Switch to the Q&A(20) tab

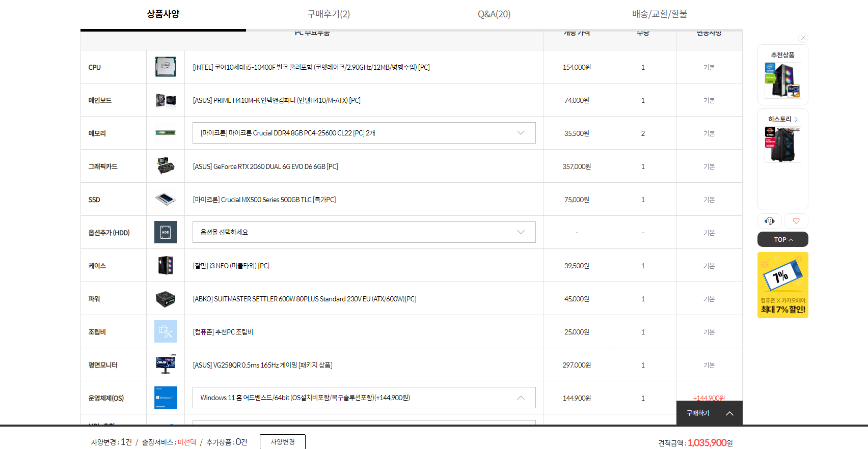click(x=494, y=14)
